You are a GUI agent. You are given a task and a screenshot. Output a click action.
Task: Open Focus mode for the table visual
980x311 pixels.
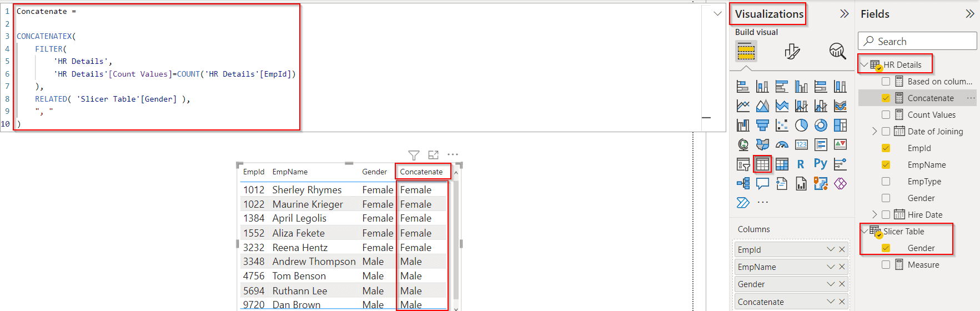click(x=433, y=155)
